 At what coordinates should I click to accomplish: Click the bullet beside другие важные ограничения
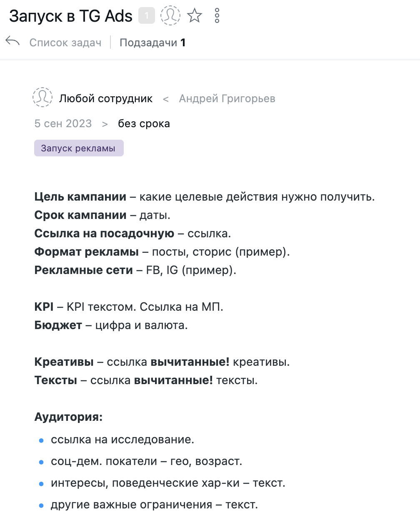pyautogui.click(x=41, y=505)
